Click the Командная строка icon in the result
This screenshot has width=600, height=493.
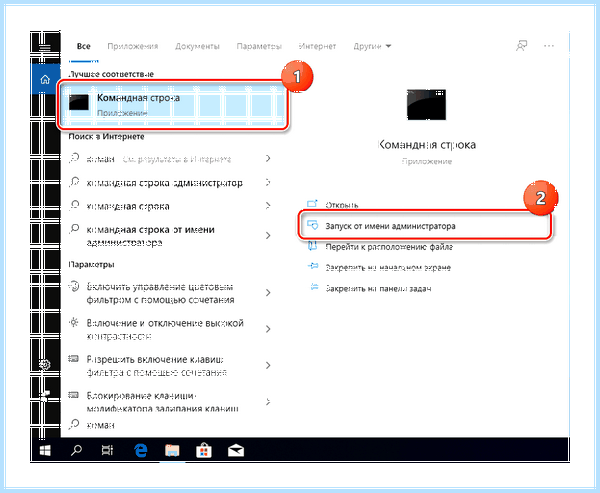[x=79, y=103]
